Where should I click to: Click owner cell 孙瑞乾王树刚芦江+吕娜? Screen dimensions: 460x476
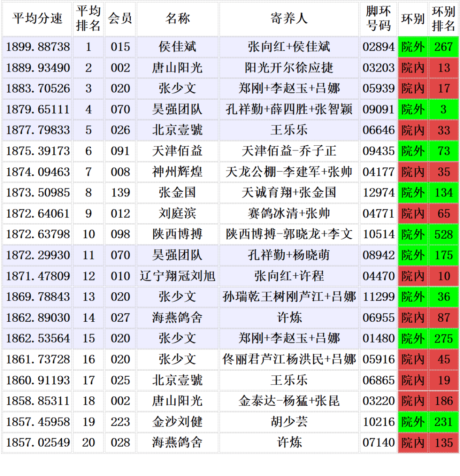click(x=289, y=297)
